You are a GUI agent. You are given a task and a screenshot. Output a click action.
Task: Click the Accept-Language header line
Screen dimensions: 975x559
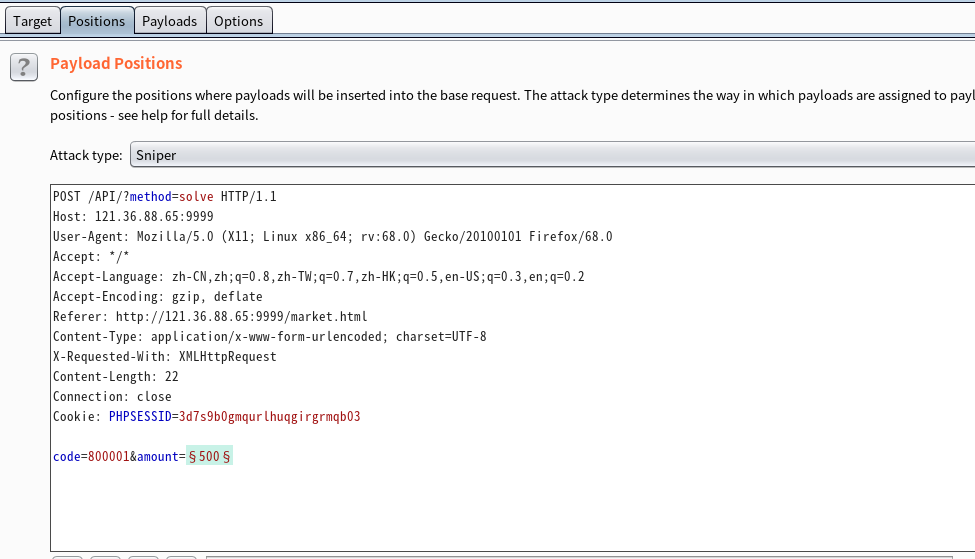318,277
